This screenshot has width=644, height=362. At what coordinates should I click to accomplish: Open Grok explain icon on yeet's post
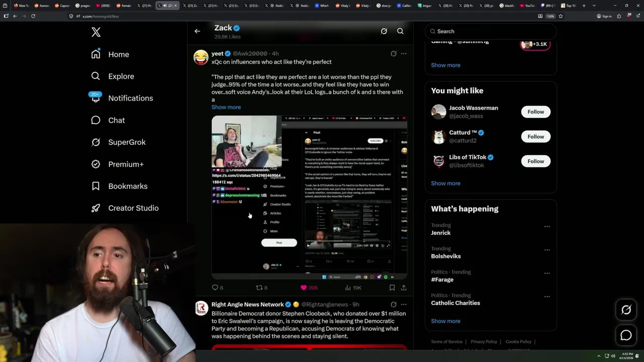click(x=393, y=53)
